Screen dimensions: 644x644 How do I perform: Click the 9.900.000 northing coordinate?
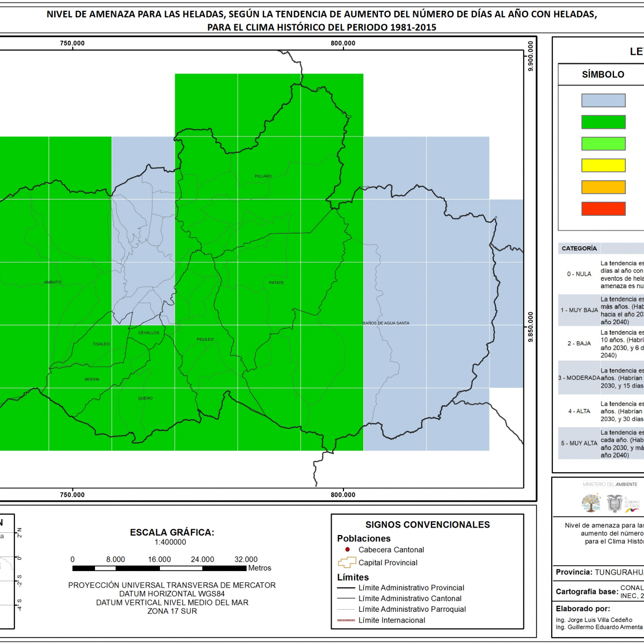[531, 56]
